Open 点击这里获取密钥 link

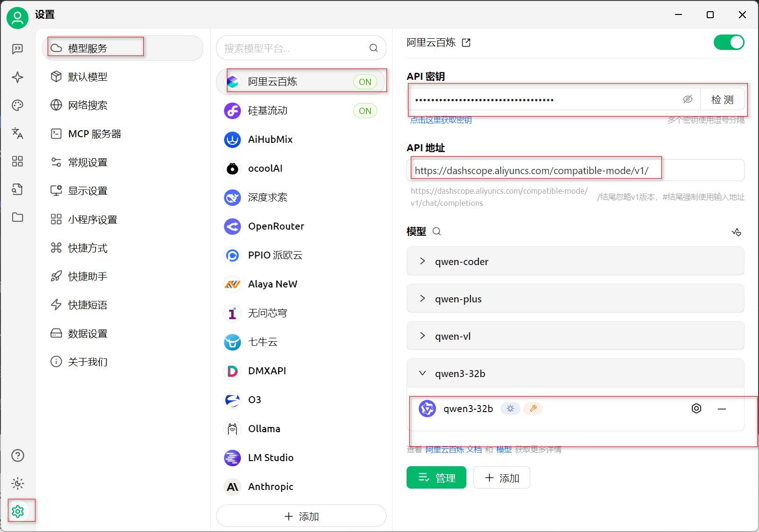[x=441, y=120]
